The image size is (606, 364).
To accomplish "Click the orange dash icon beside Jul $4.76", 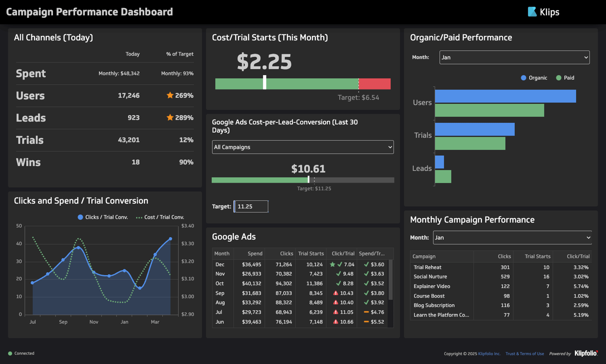I will click(x=366, y=312).
